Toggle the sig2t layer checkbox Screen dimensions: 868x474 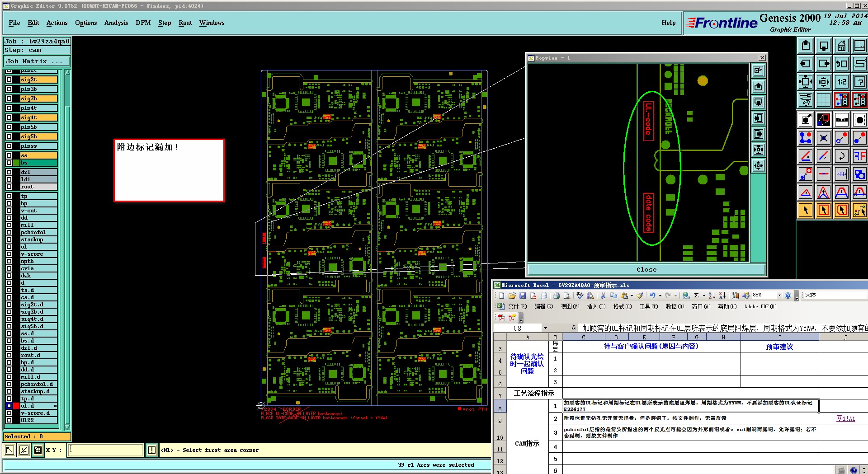click(9, 80)
